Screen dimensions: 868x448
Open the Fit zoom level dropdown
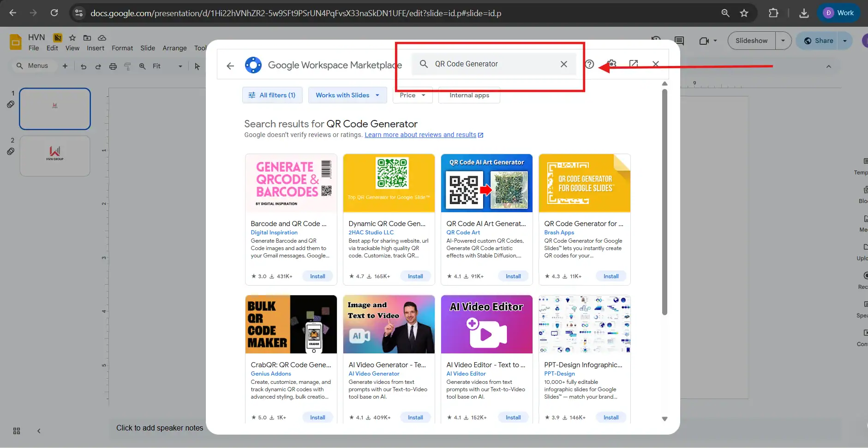click(x=168, y=66)
